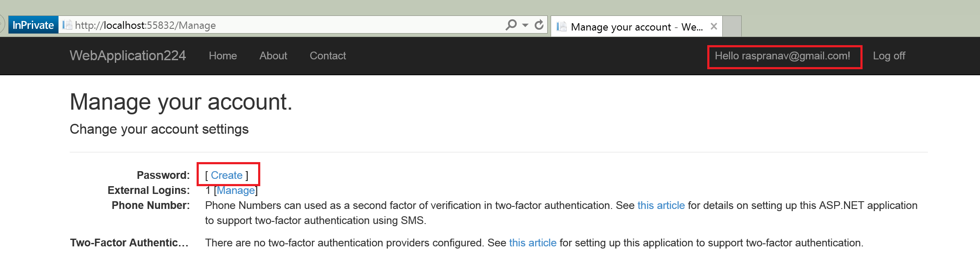The height and width of the screenshot is (264, 980).
Task: Click the Hello raspranav@gmail.com! account link
Action: pos(782,56)
